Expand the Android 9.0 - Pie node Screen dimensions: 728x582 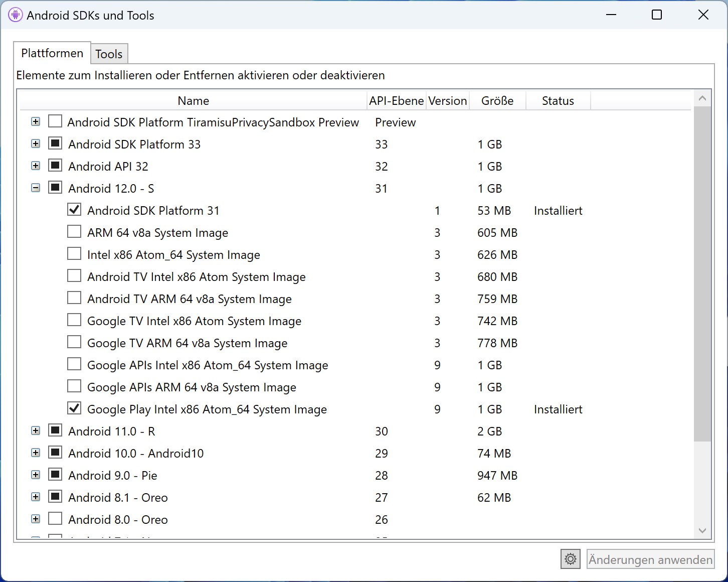pyautogui.click(x=36, y=475)
